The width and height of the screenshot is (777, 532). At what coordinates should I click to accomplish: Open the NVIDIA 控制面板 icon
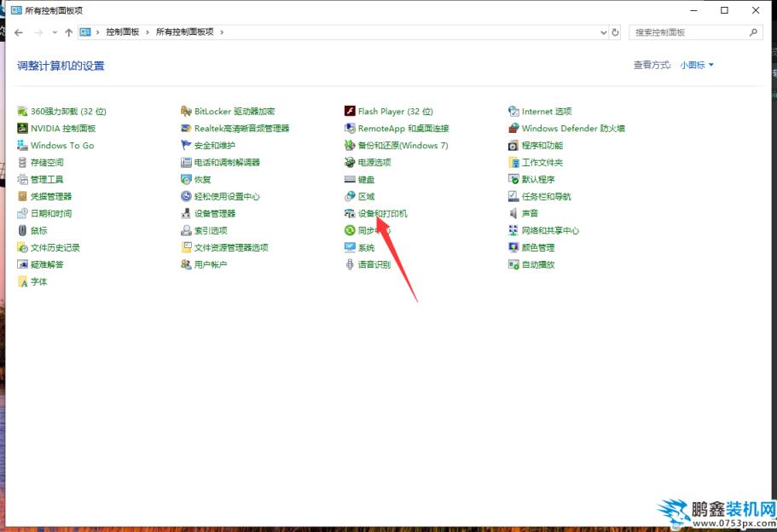(x=22, y=128)
